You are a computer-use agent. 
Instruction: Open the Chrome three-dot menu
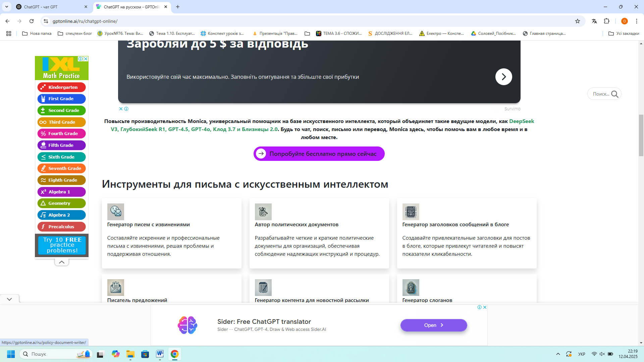pyautogui.click(x=637, y=21)
